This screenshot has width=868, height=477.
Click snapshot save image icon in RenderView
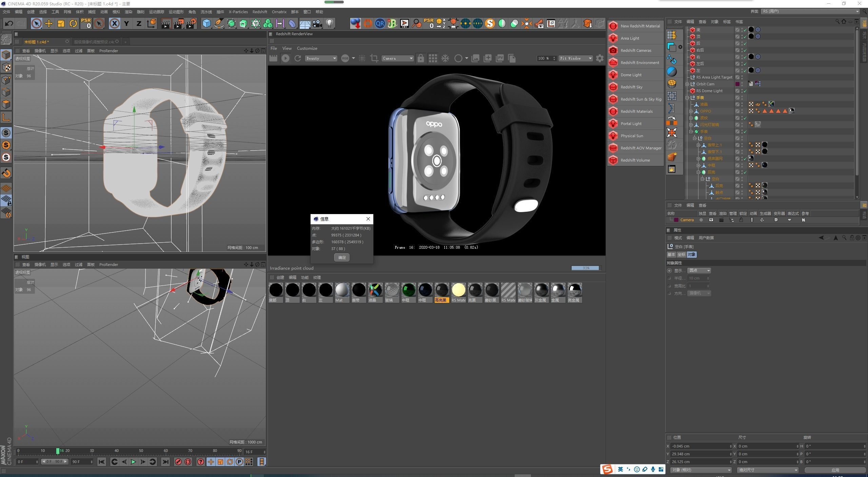(x=475, y=58)
